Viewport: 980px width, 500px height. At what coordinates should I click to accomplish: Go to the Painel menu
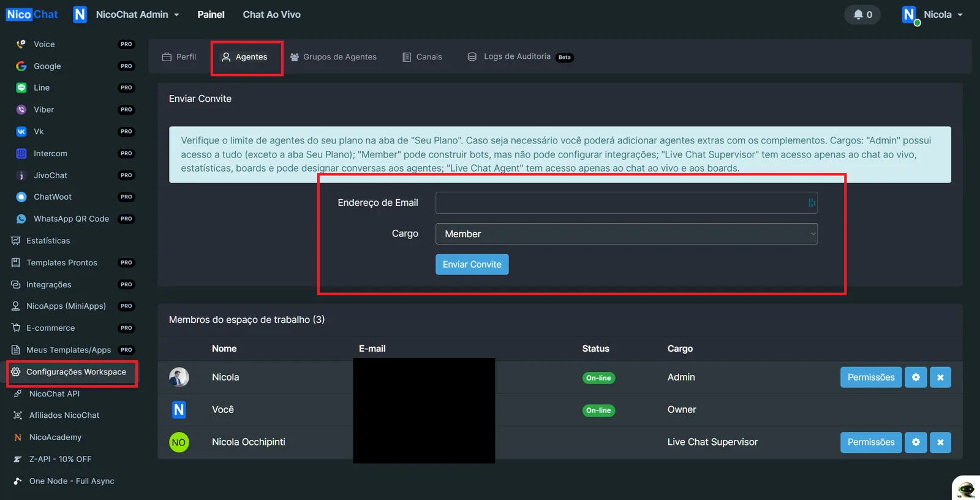(x=211, y=15)
